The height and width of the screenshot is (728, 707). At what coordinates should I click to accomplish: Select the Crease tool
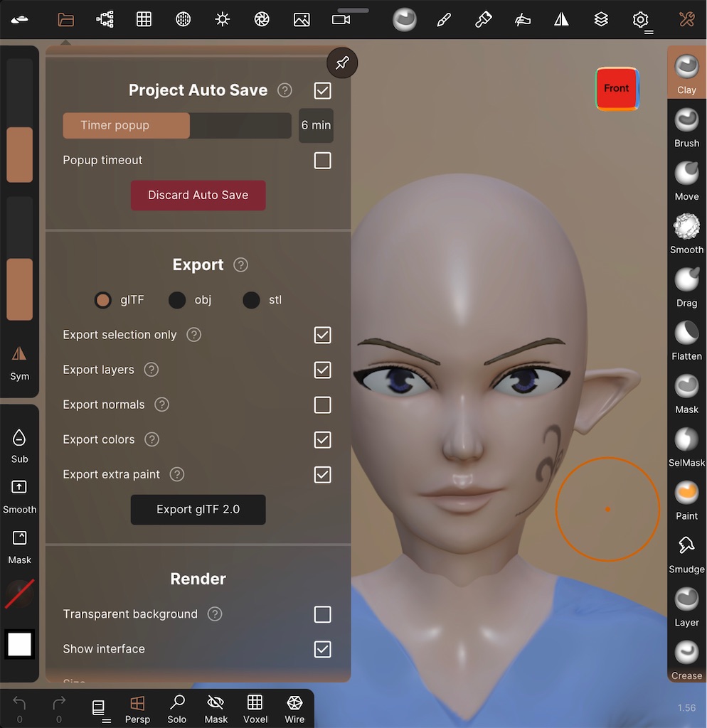[x=686, y=660]
